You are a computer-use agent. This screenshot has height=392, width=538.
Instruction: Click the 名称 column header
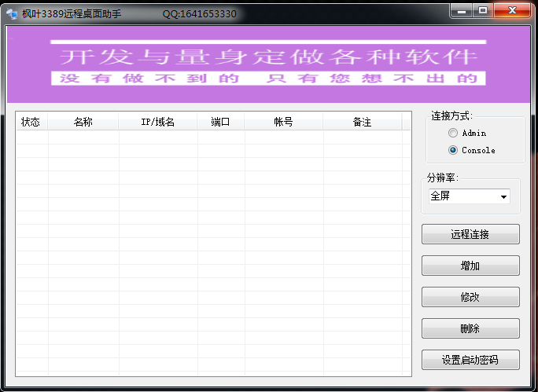tap(83, 122)
